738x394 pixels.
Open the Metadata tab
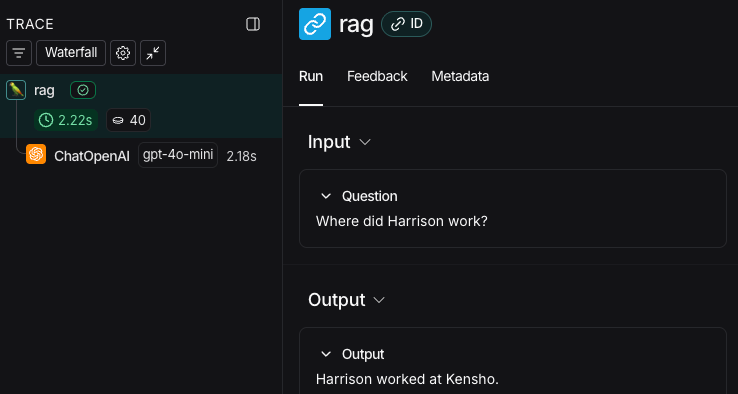[x=460, y=76]
